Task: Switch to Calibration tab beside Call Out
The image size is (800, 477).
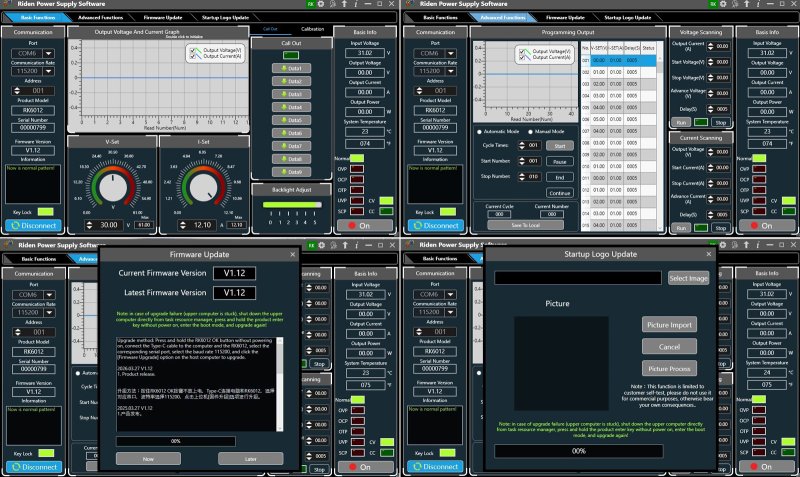Action: (312, 29)
